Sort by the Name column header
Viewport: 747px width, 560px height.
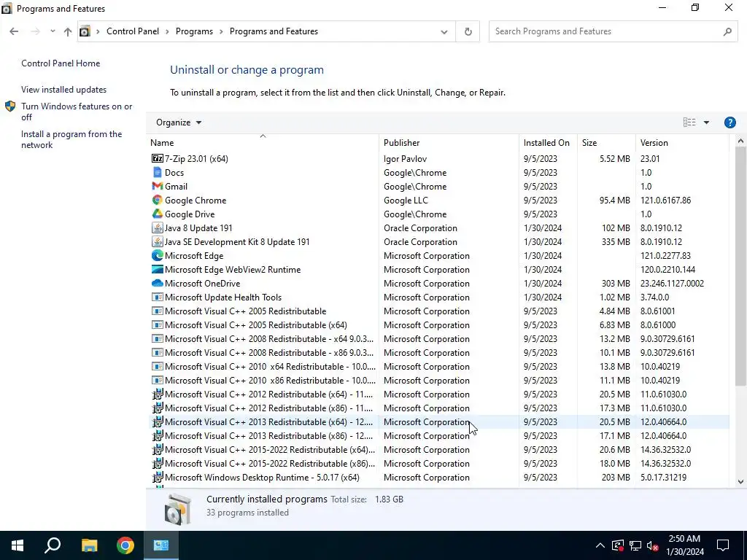(x=263, y=142)
